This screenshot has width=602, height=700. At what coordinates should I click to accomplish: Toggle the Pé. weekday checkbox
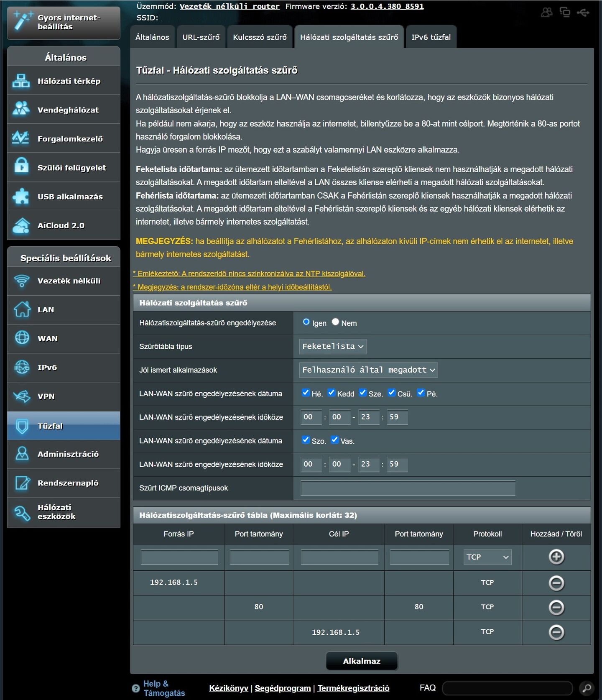click(421, 393)
